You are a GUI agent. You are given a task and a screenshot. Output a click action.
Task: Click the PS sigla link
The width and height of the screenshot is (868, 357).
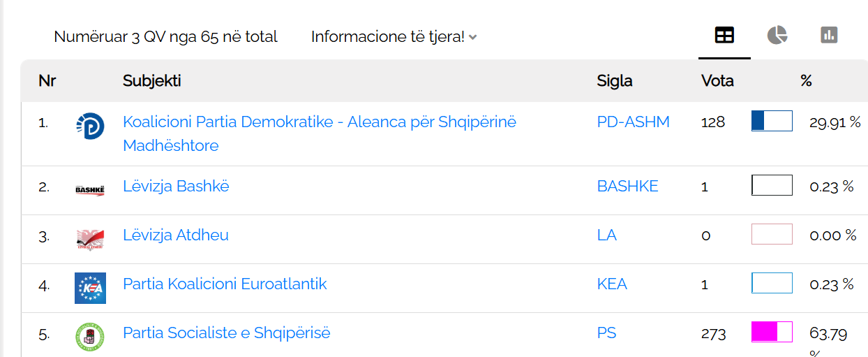606,333
